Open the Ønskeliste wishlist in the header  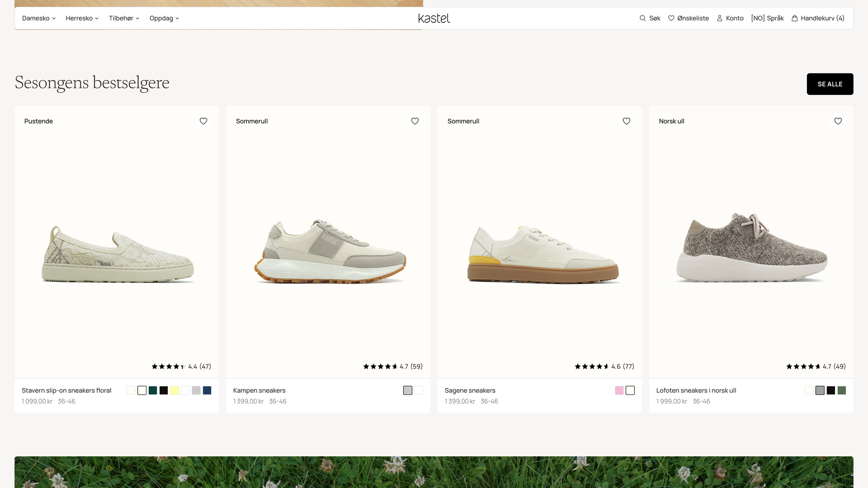pos(688,19)
